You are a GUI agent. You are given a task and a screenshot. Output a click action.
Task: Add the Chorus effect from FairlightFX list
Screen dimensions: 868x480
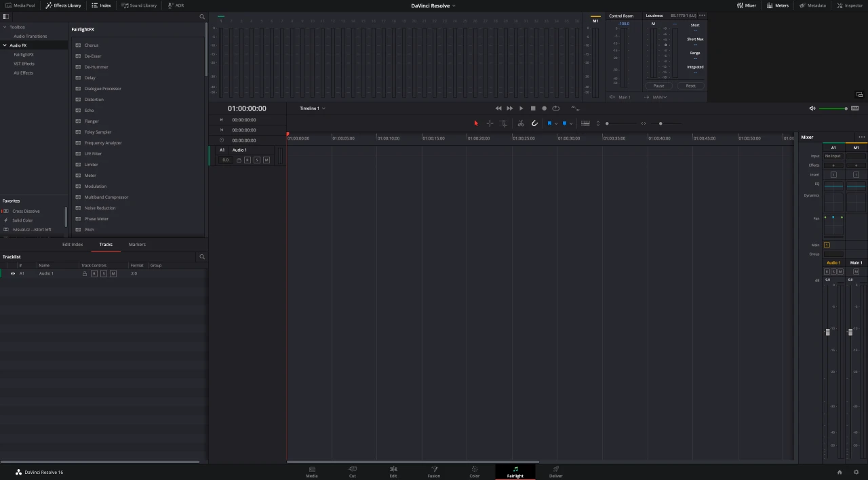(91, 45)
